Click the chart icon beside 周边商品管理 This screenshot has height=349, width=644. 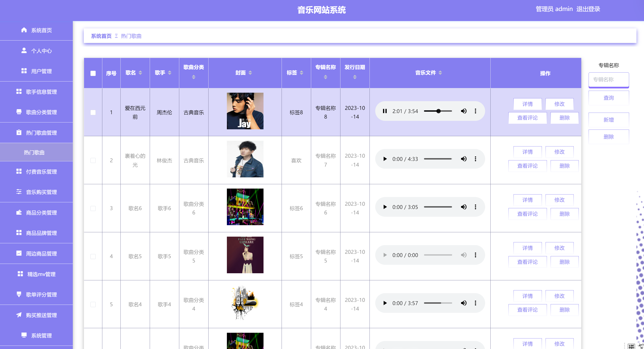pyautogui.click(x=19, y=253)
